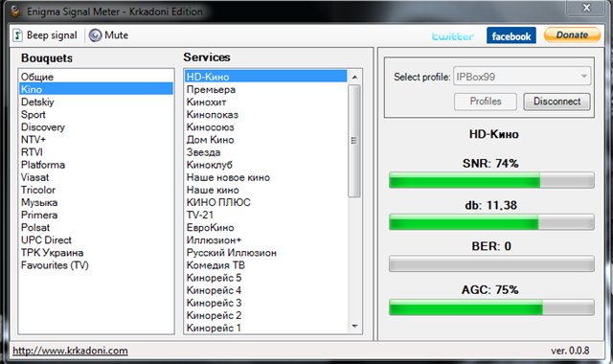Select the Viasat bouquet
Viewport: 613px width, 364px height.
[x=96, y=177]
